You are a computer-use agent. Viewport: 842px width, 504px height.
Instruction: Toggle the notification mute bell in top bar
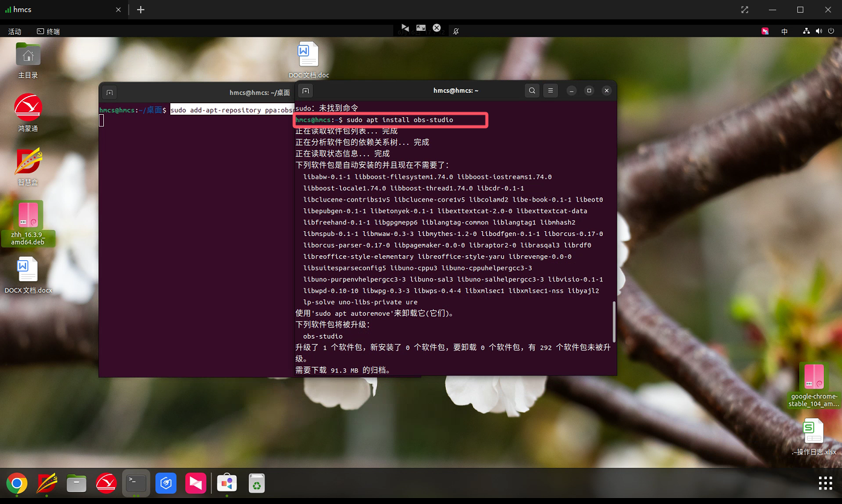[456, 31]
